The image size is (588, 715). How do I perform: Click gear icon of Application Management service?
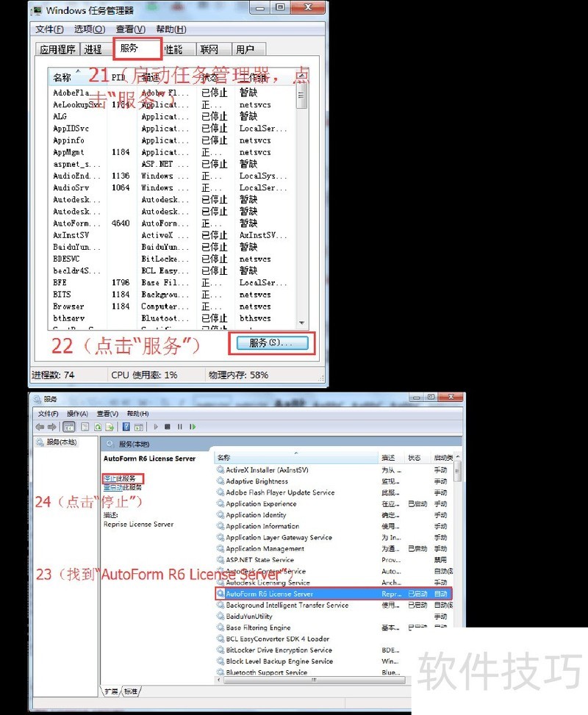(220, 549)
